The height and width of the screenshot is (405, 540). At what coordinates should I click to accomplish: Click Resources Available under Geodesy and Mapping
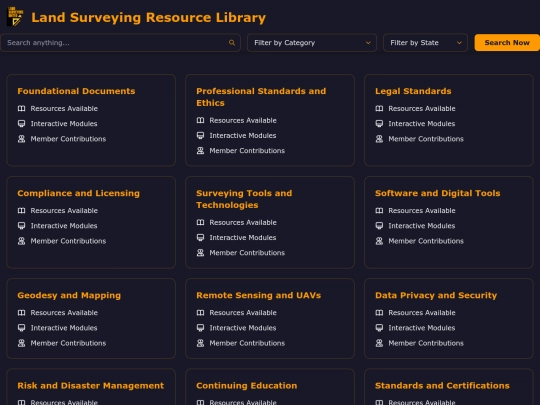[x=64, y=313]
